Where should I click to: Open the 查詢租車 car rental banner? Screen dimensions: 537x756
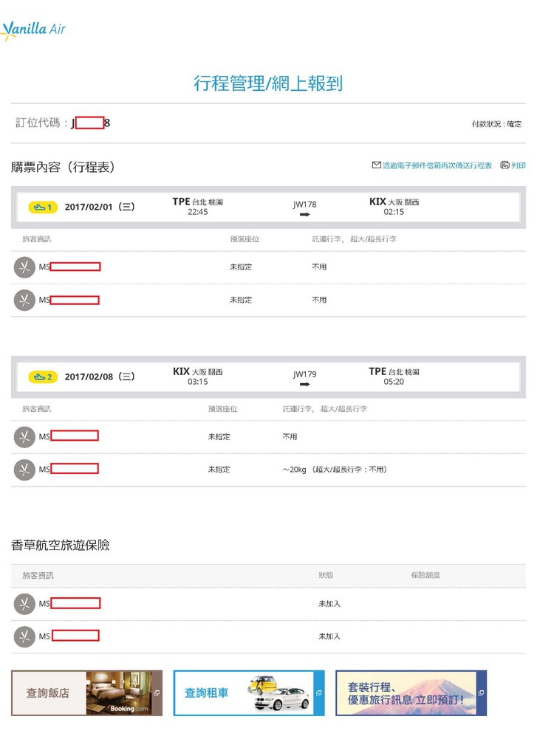249,693
